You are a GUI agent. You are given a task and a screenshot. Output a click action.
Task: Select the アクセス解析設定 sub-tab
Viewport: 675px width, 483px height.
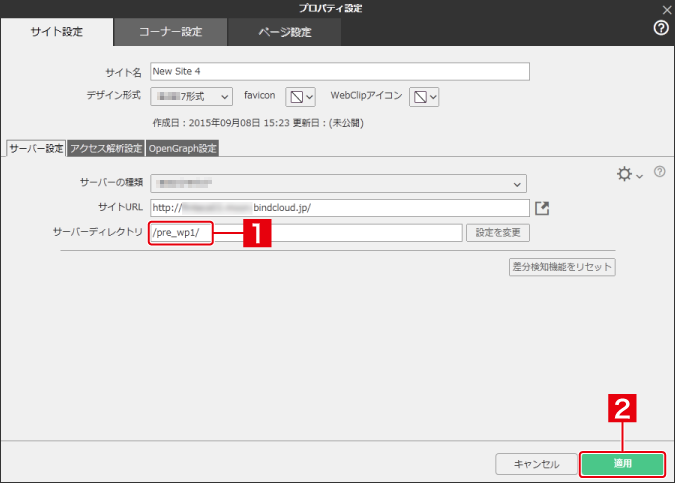106,149
